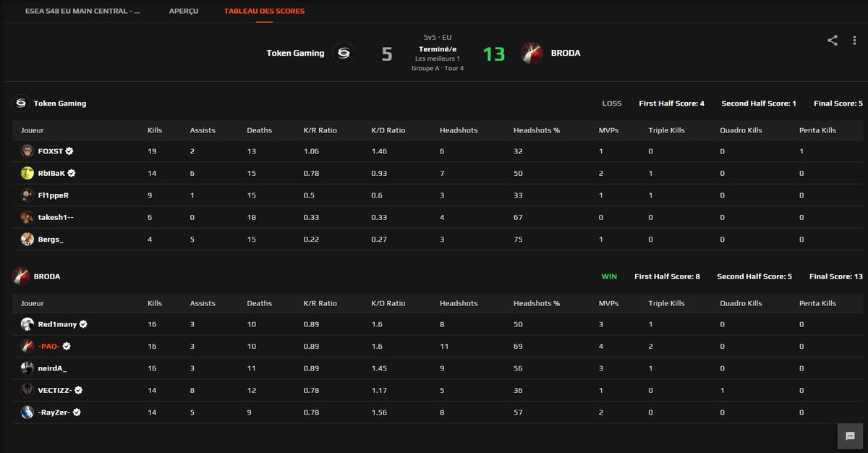Image resolution: width=868 pixels, height=453 pixels.
Task: Click FOXST's player avatar
Action: tap(26, 151)
